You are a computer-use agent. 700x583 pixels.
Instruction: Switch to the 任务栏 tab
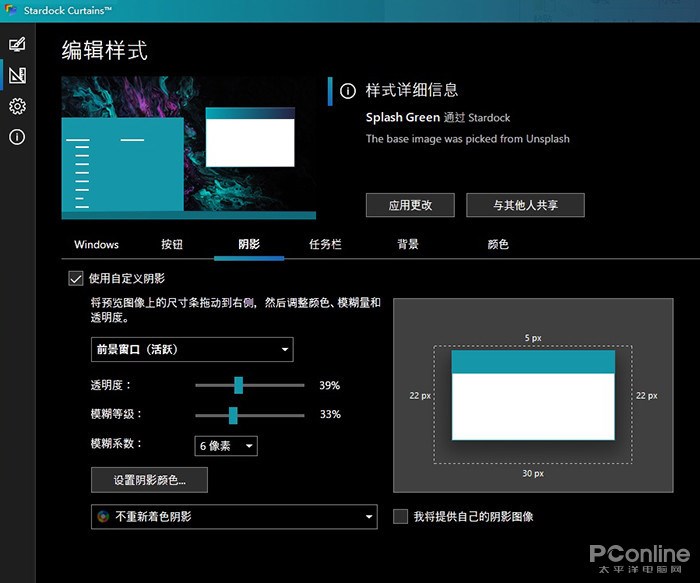tap(325, 244)
